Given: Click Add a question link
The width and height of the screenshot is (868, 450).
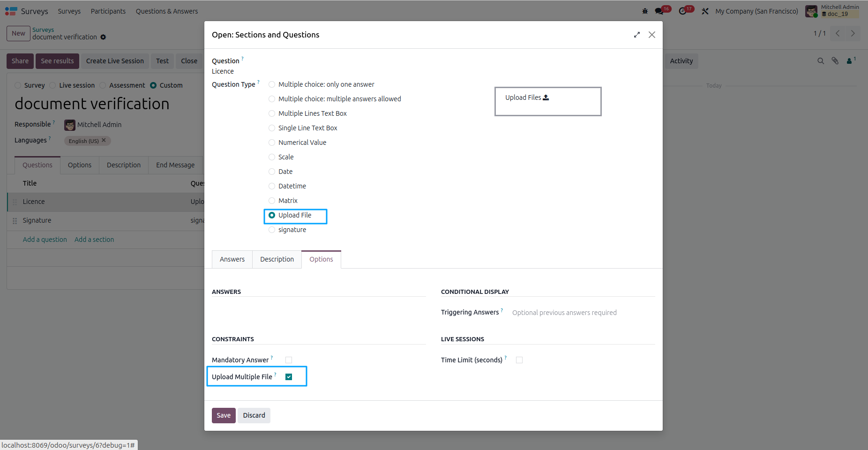Looking at the screenshot, I should click(45, 240).
